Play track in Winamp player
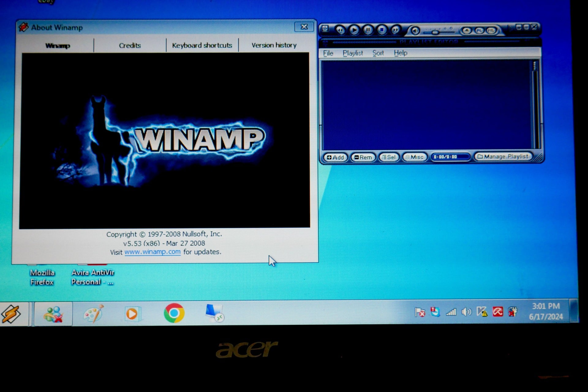The image size is (588, 392). (354, 30)
